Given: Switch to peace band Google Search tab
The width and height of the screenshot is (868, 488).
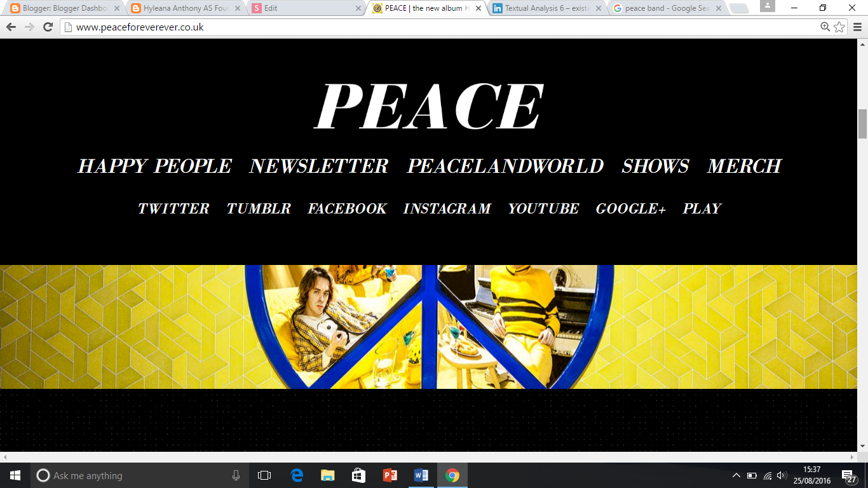Looking at the screenshot, I should coord(666,8).
